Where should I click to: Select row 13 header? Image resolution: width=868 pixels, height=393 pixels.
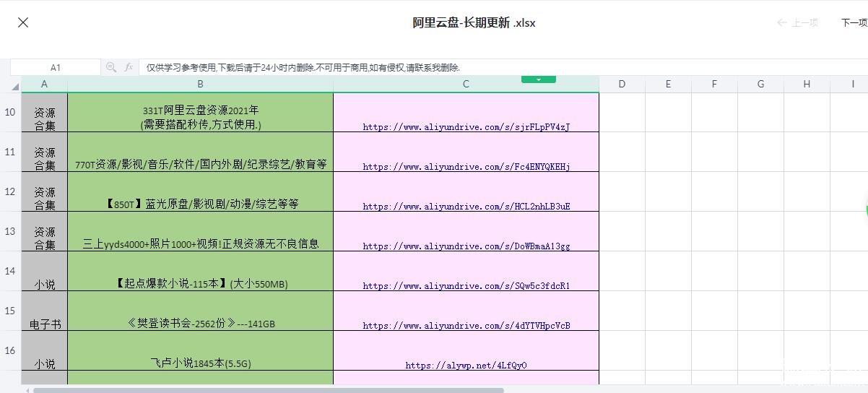tap(10, 231)
